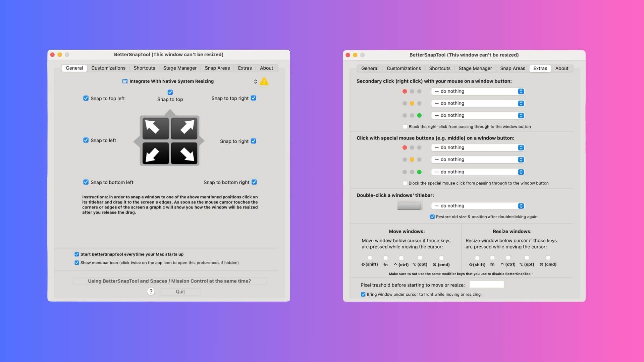Viewport: 644px width, 362px height.
Task: Open the Snap Areas tab
Action: click(x=217, y=68)
